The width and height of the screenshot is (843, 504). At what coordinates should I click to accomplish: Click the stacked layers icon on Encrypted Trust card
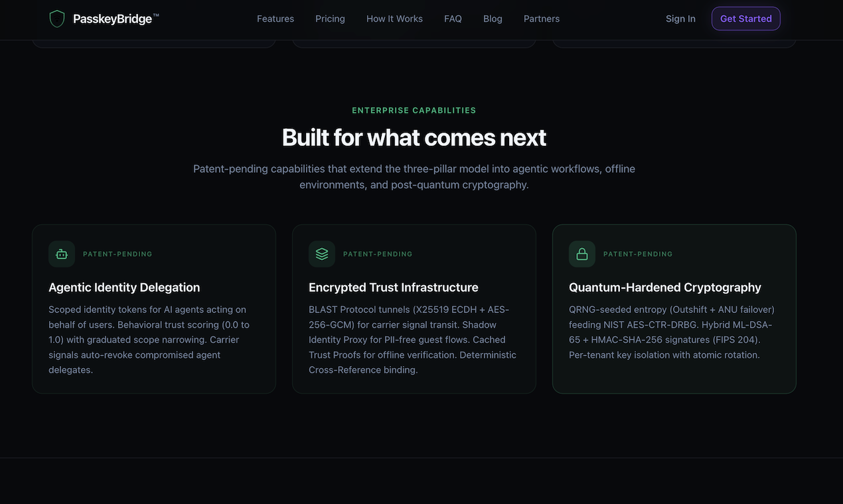click(321, 253)
